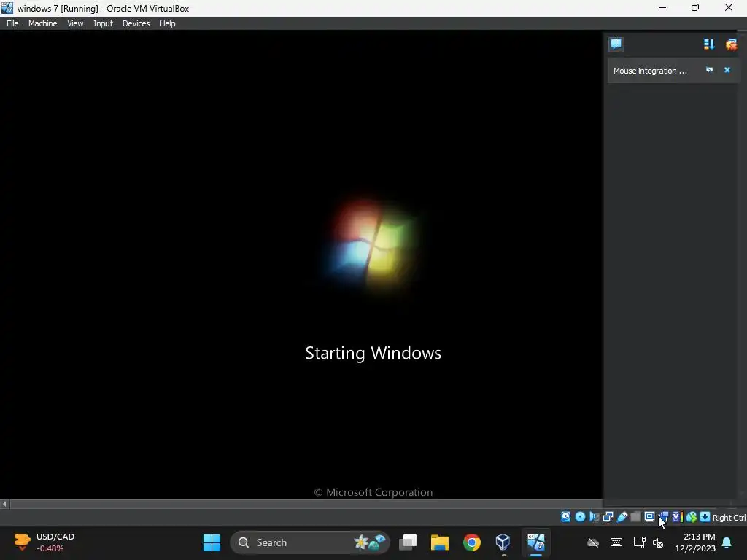Click the display settings status icon
This screenshot has height=560, width=747.
649,517
